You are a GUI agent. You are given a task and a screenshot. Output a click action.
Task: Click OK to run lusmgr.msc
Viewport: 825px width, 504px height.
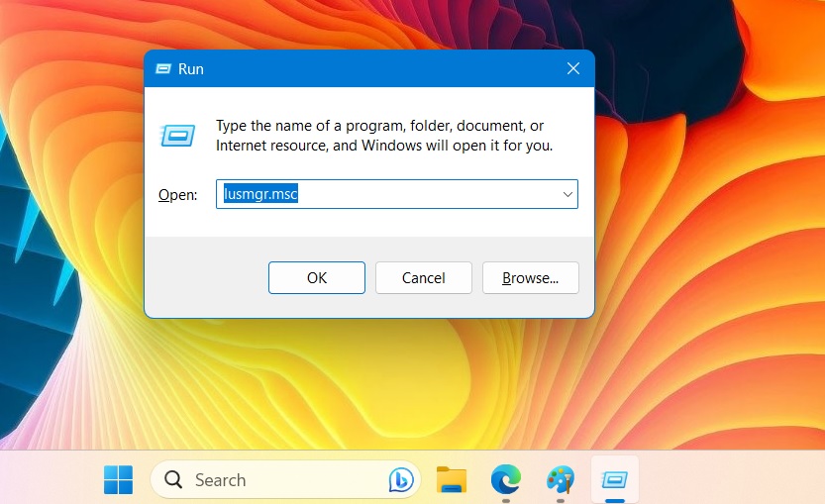click(316, 278)
